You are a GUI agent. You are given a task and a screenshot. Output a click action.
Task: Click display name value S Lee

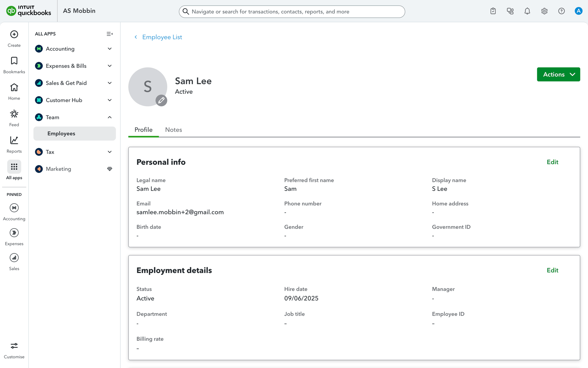(439, 189)
